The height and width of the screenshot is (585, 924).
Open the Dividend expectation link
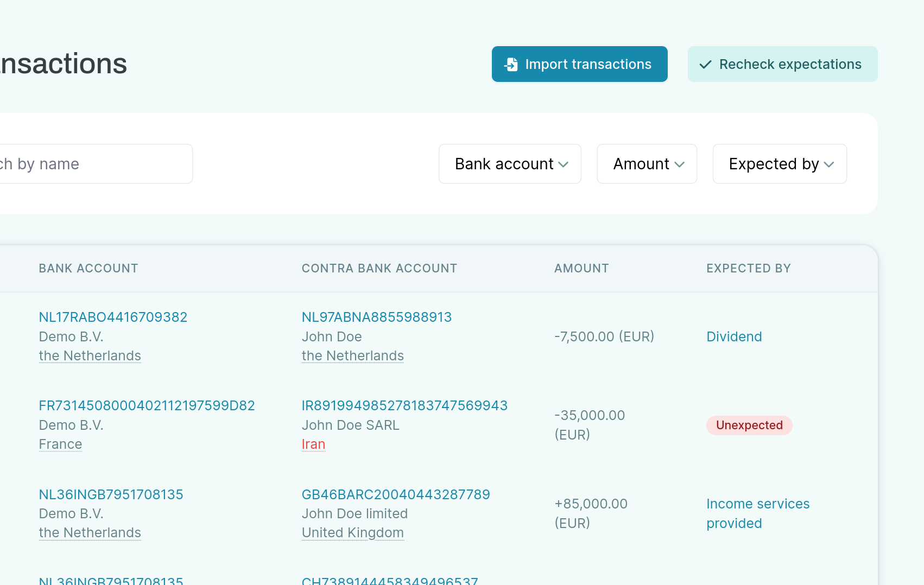coord(734,336)
